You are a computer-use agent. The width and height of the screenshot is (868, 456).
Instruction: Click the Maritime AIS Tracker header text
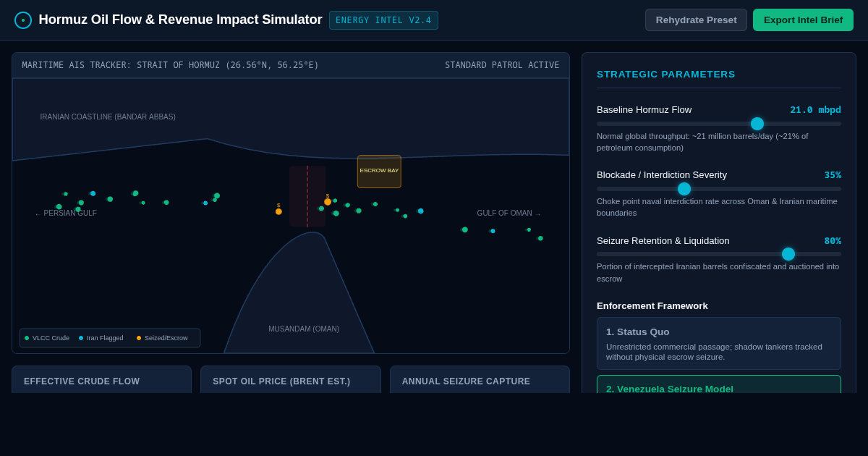[170, 65]
